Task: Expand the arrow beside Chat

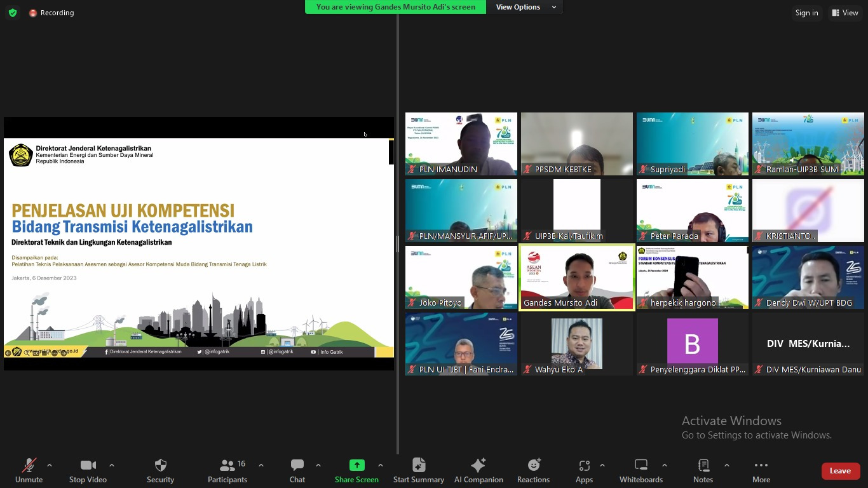Action: point(318,465)
